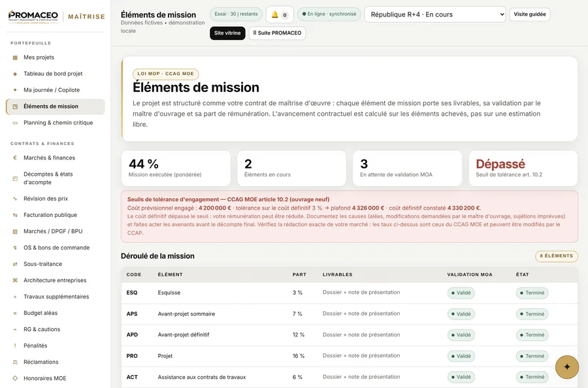The image size is (588, 388).
Task: Click the Avant-projet définitif row label
Action: coord(184,335)
